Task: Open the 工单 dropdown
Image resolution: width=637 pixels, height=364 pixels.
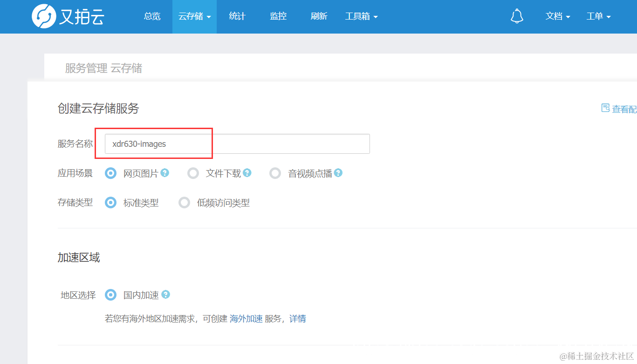Action: [598, 16]
